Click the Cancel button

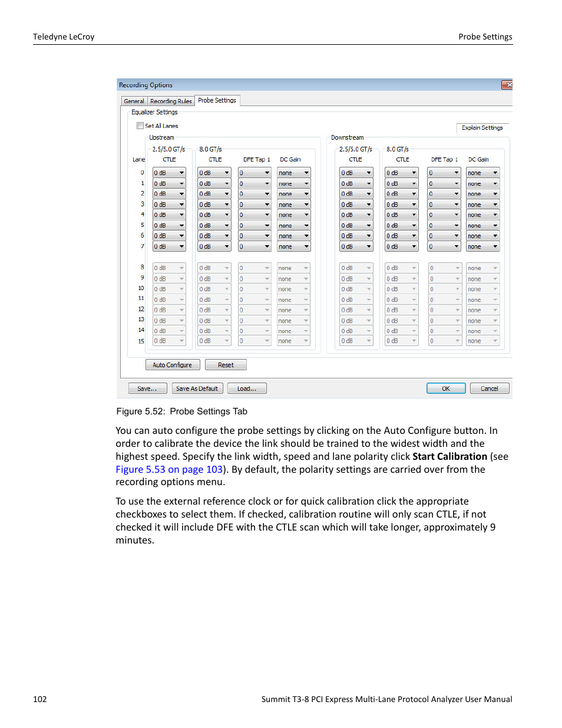[x=490, y=388]
